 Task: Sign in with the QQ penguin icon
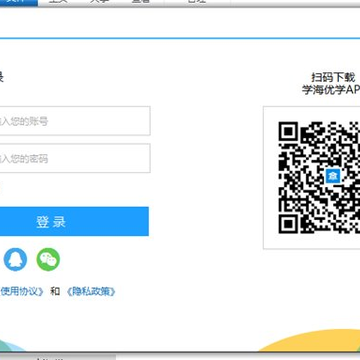(x=15, y=259)
